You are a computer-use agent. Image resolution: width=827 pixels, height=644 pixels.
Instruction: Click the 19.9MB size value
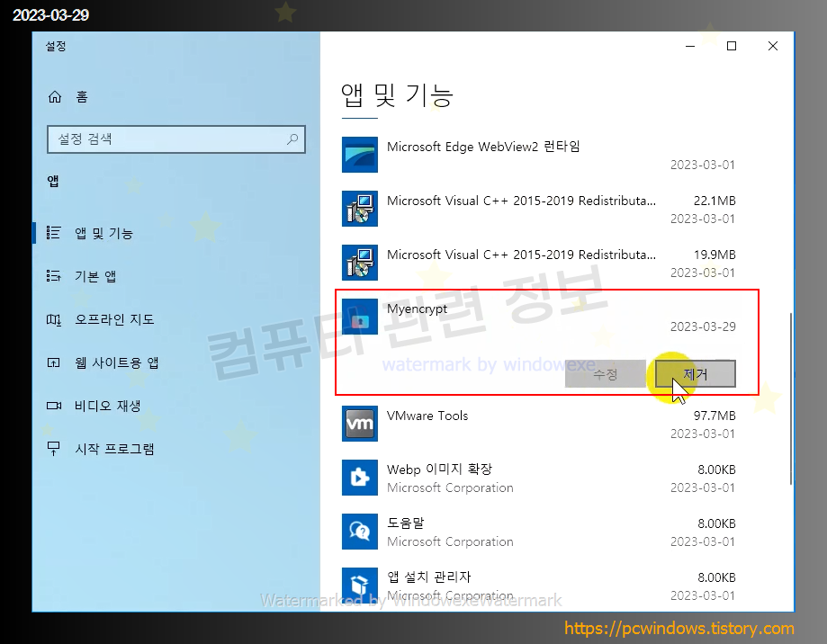coord(715,255)
